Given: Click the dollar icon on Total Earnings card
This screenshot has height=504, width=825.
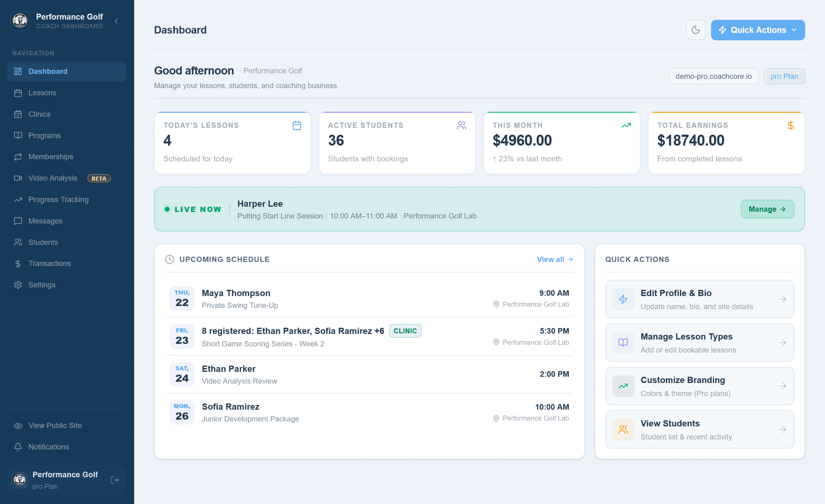Looking at the screenshot, I should pyautogui.click(x=791, y=125).
